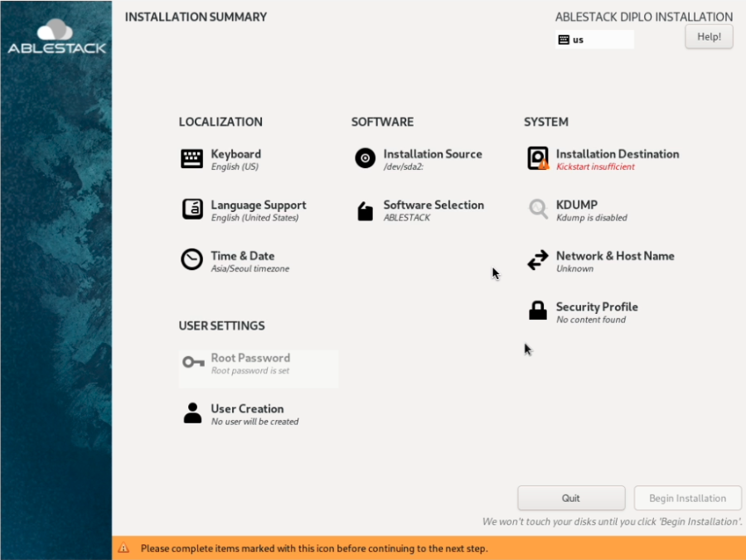Click the Language Support icon

(192, 209)
